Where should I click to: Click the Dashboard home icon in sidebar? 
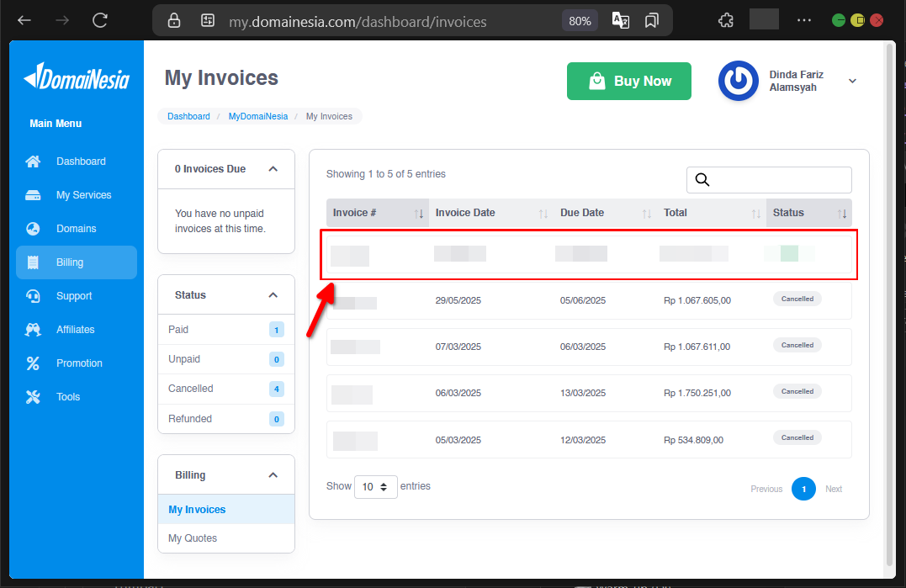(x=33, y=162)
